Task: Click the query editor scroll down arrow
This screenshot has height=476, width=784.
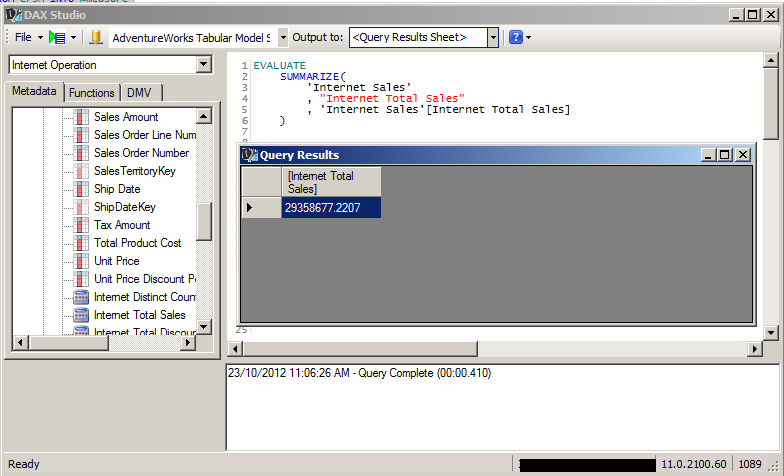Action: (x=771, y=332)
